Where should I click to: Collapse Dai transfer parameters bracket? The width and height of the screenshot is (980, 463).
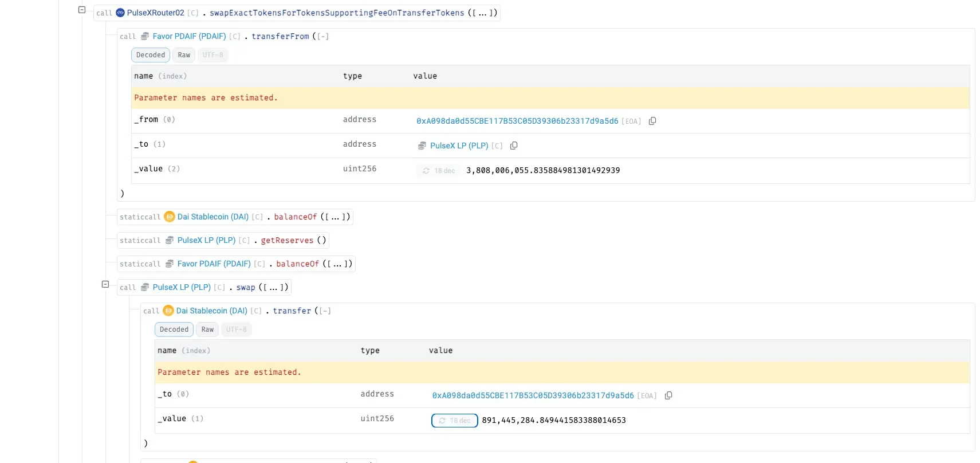coord(326,311)
